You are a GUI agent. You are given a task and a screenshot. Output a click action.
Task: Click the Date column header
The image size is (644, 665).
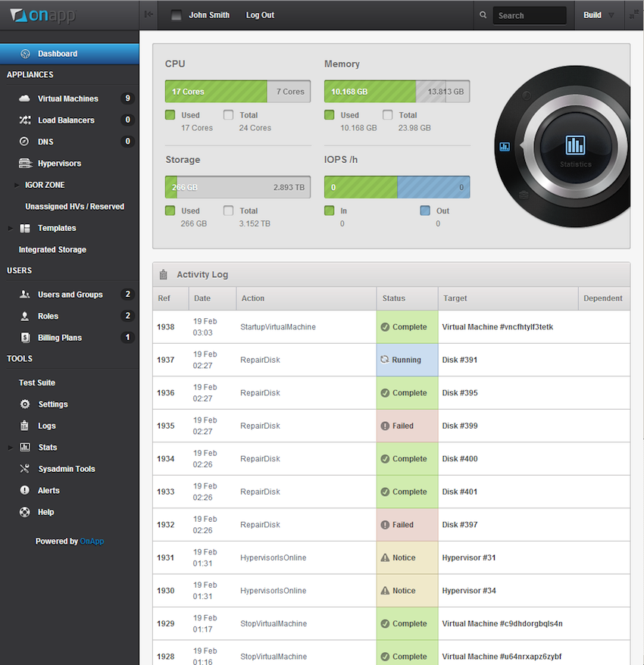(212, 298)
